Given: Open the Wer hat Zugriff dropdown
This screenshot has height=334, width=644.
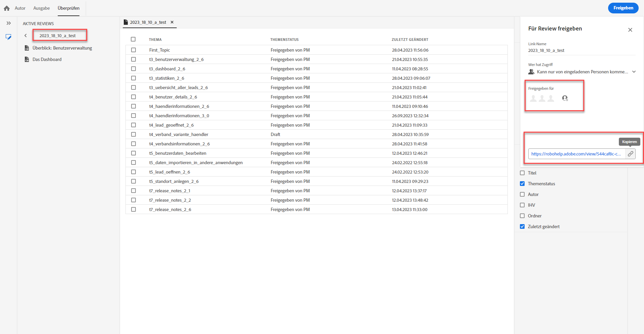Looking at the screenshot, I should coord(634,72).
